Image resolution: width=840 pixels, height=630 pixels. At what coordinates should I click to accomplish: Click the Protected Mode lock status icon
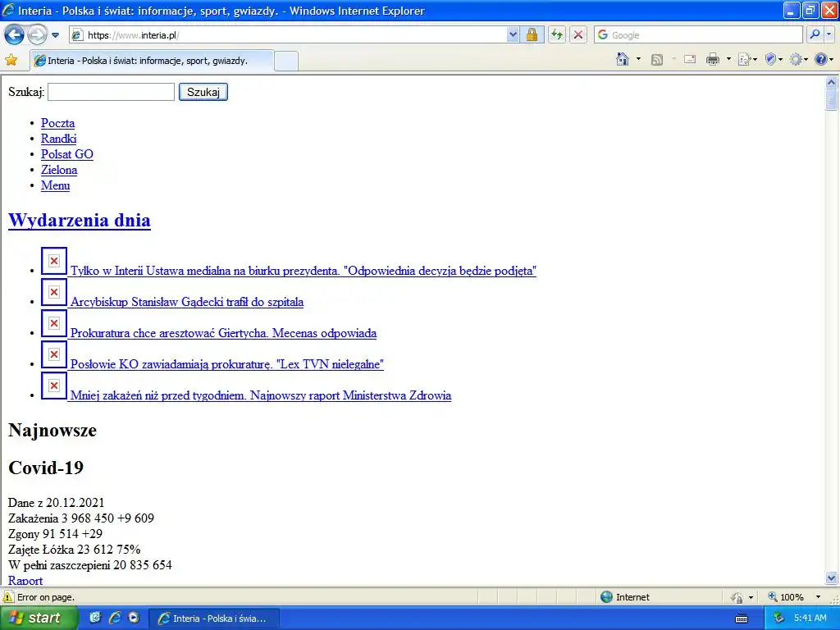(x=737, y=597)
